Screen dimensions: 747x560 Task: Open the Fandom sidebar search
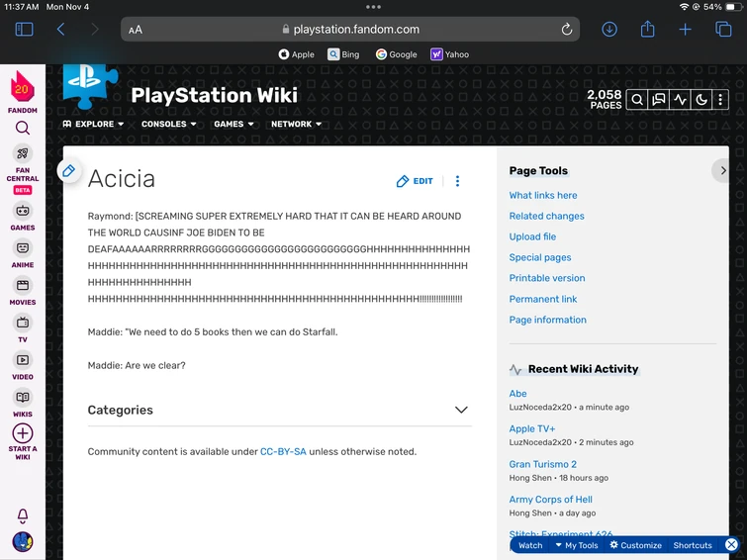click(23, 128)
